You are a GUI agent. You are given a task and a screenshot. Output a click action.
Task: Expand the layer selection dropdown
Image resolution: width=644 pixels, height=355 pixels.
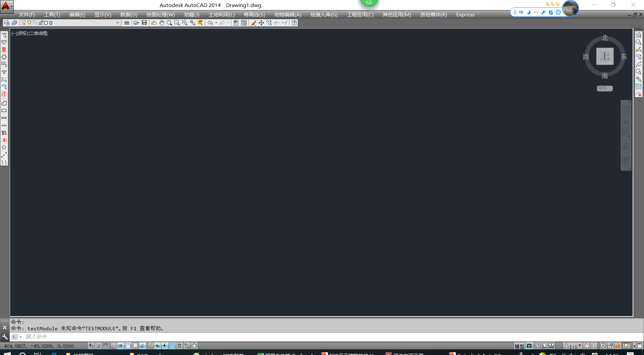[x=117, y=23]
